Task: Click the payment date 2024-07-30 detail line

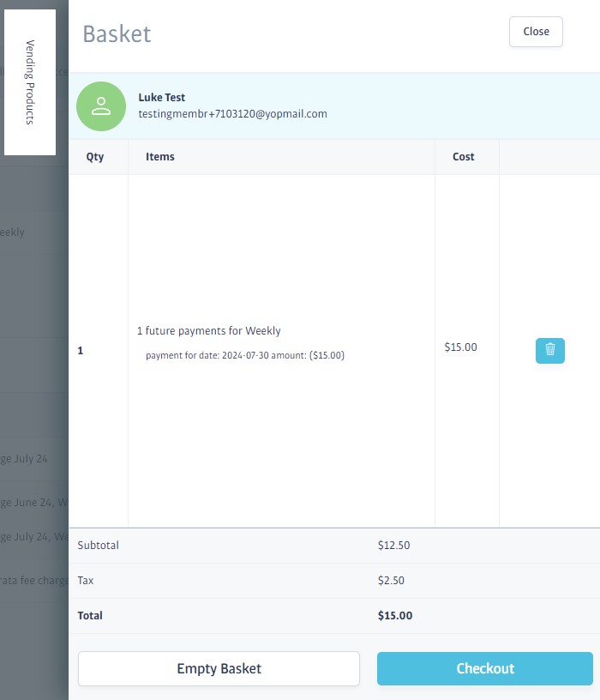Action: [x=245, y=355]
